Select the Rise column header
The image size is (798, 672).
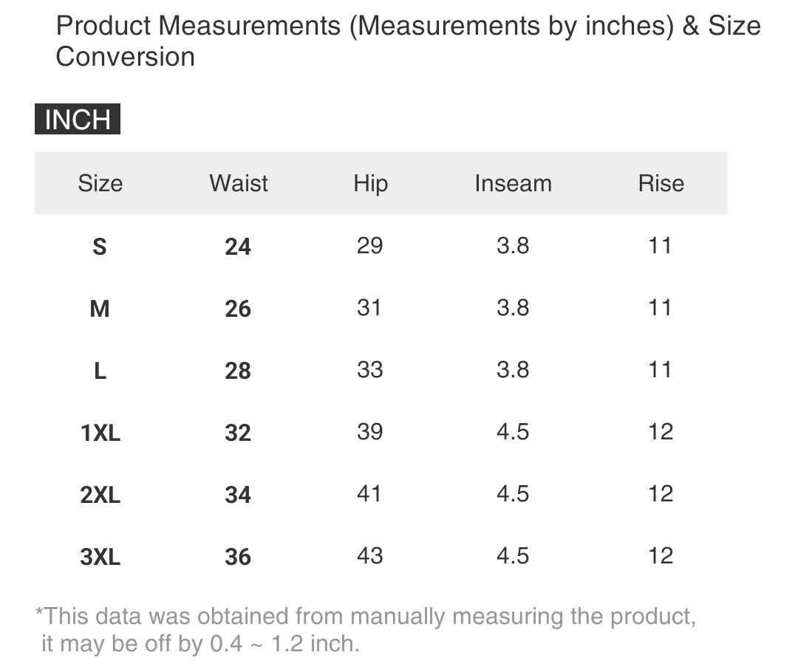click(661, 183)
